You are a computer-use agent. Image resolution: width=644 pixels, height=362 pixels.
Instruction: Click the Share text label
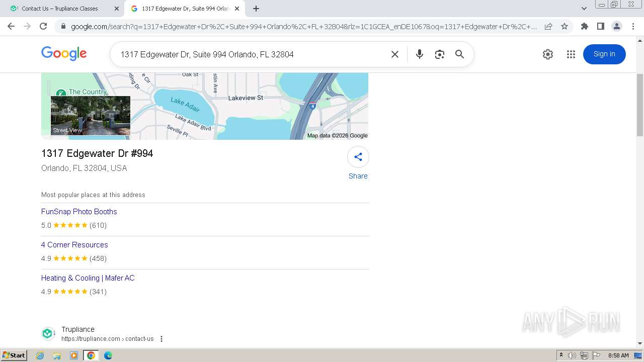358,176
